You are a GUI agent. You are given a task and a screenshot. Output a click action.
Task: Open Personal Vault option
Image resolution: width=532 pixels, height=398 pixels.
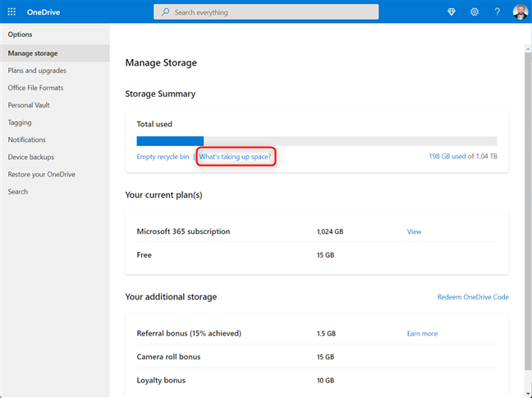pyautogui.click(x=29, y=105)
